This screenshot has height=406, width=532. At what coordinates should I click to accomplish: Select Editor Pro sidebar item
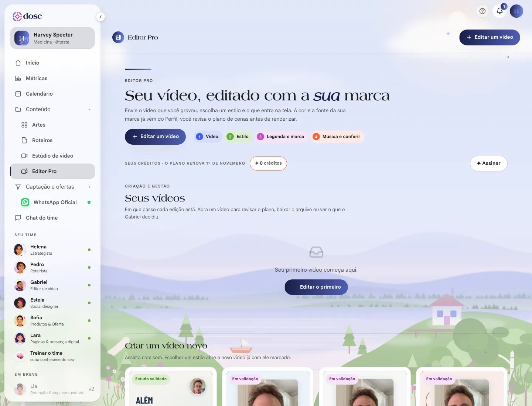(x=52, y=171)
